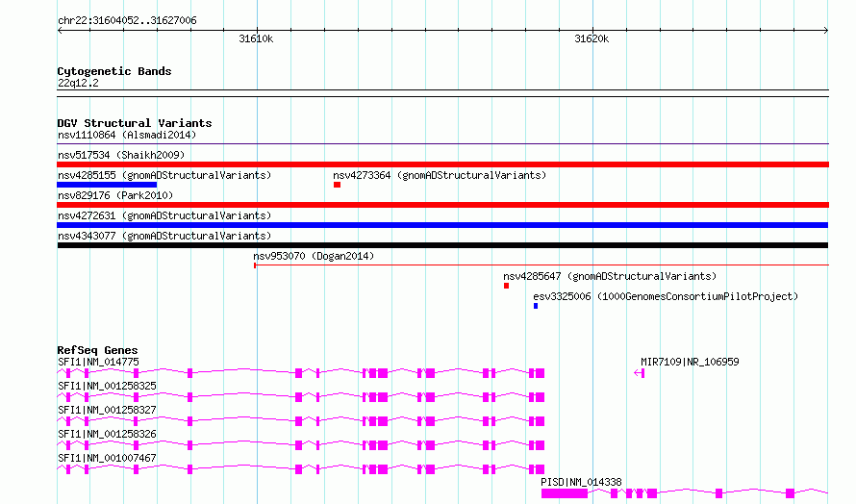Click the left scroll arrow on ruler

pos(60,31)
